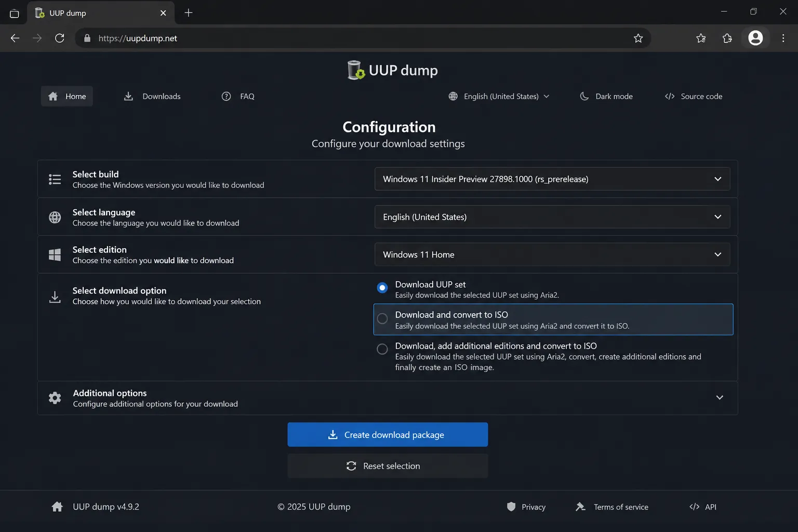Go back using the browser back arrow
Image resolution: width=798 pixels, height=532 pixels.
(15, 38)
